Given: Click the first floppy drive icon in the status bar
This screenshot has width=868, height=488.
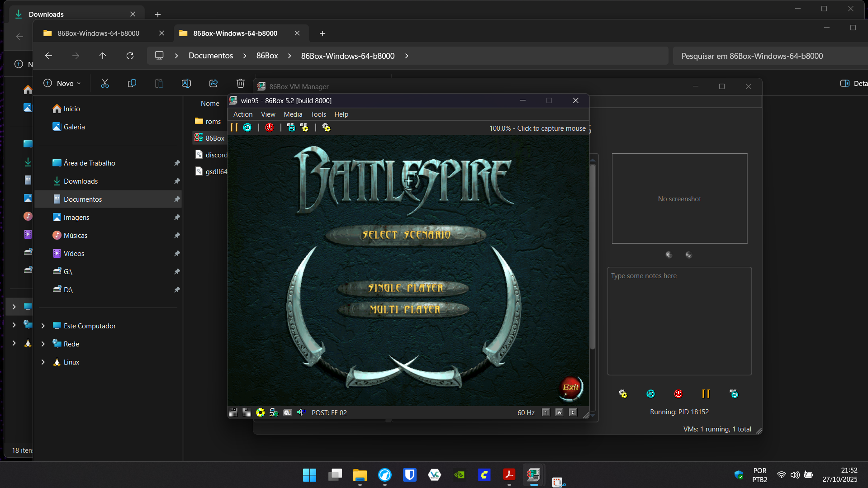Looking at the screenshot, I should [233, 412].
